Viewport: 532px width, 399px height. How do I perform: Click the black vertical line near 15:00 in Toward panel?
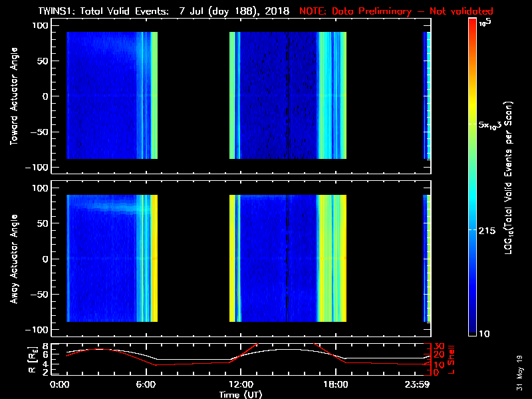click(288, 95)
